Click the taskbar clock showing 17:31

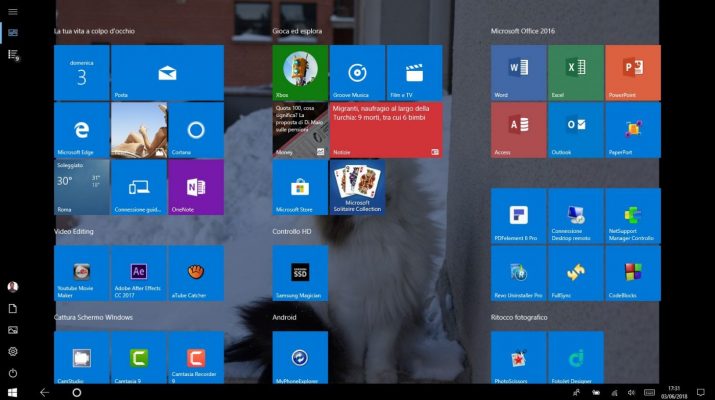674,392
